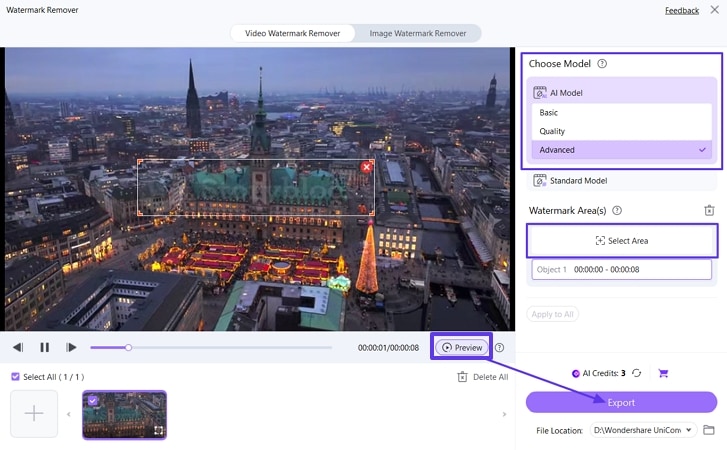Toggle the Select All checkbox
The image size is (727, 450).
click(x=15, y=377)
